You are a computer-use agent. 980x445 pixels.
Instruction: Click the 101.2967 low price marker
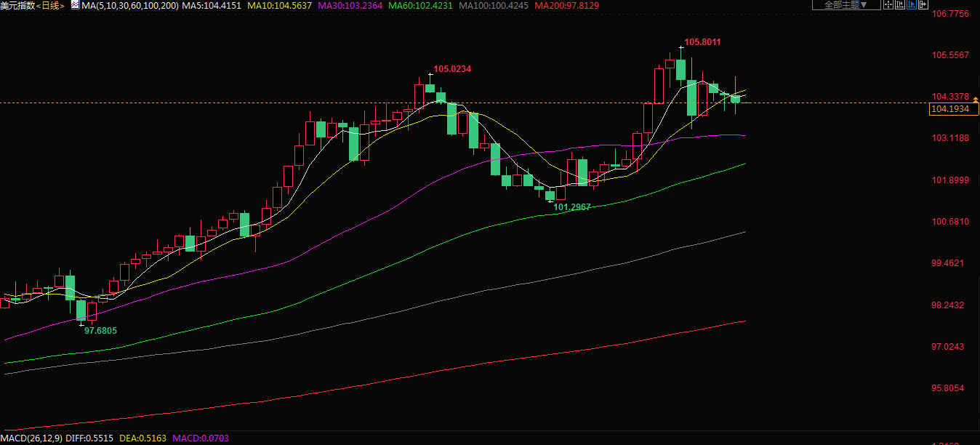pos(572,207)
